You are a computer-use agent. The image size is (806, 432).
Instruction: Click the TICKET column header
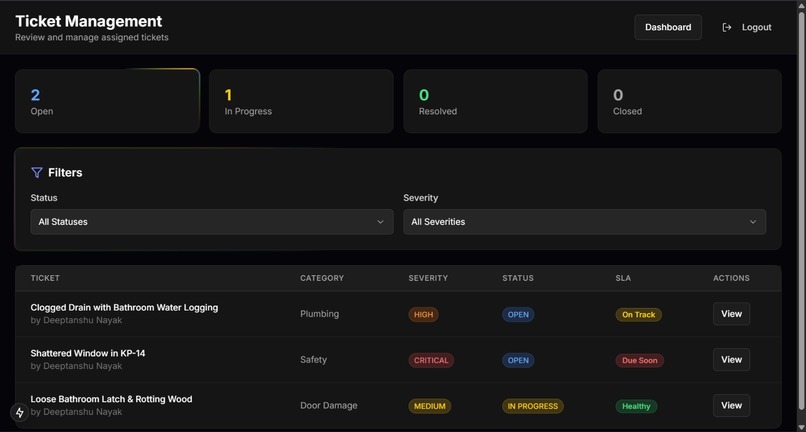click(45, 278)
